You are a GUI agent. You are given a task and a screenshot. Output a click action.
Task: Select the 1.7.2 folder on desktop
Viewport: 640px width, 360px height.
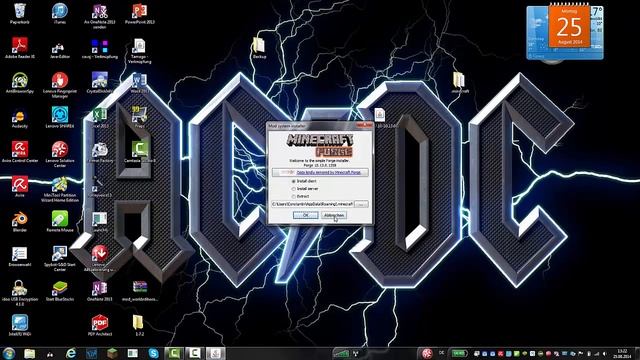tap(139, 325)
